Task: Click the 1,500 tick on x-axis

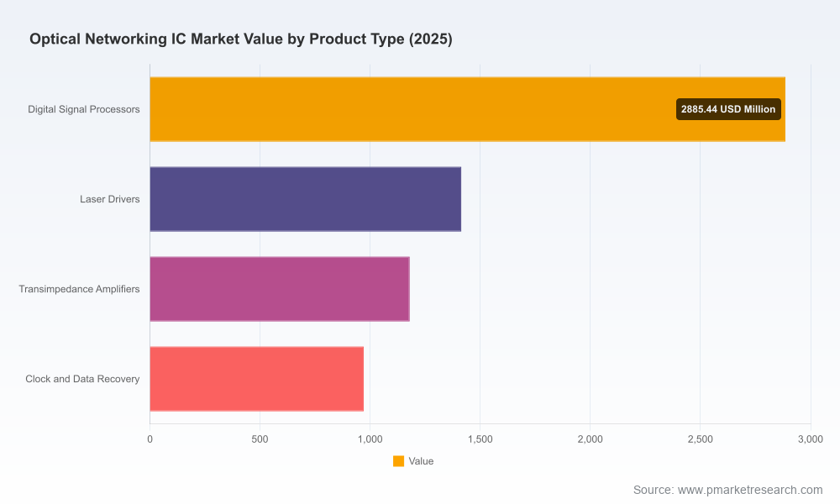Action: (480, 439)
